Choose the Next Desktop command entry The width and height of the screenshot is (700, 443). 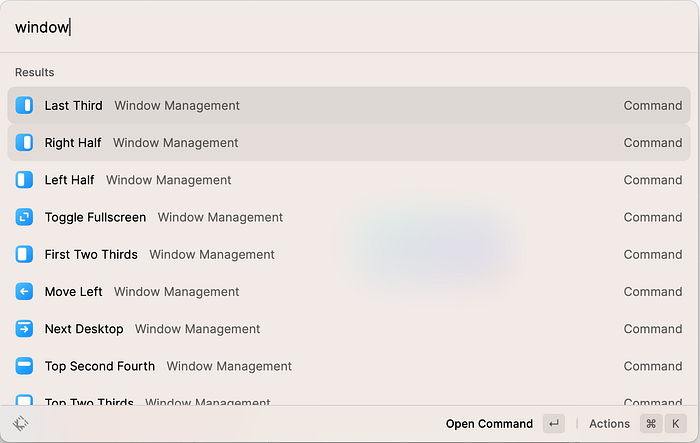pos(349,329)
